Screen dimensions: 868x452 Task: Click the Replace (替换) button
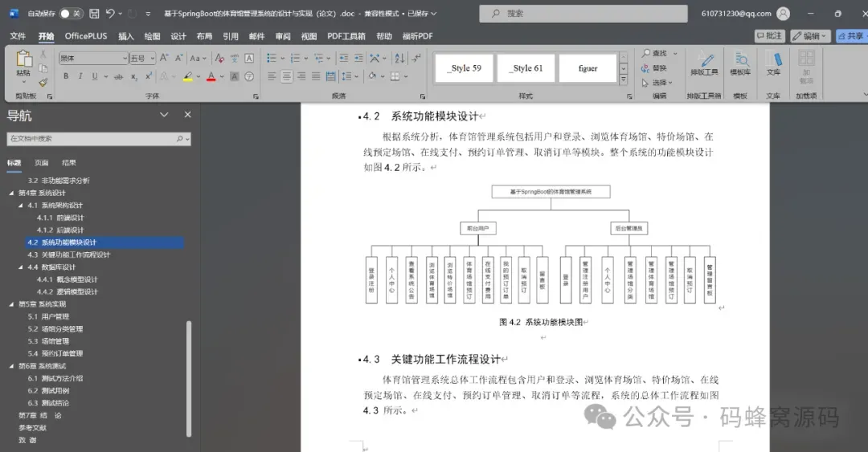(x=654, y=68)
